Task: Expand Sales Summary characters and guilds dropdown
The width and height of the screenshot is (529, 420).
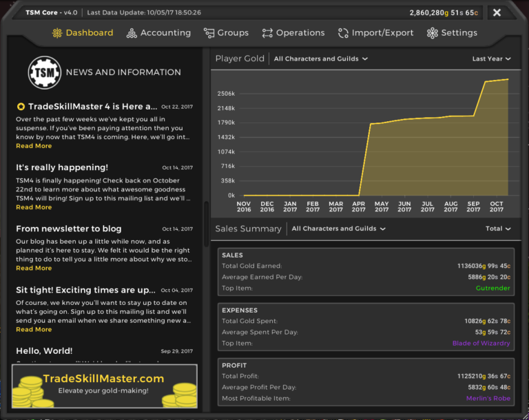Action: point(338,229)
